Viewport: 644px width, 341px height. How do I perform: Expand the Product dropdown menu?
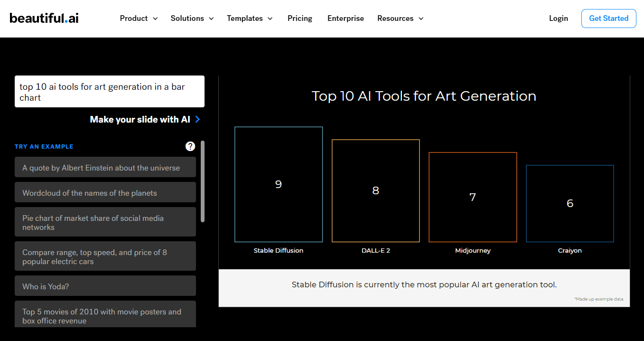139,18
